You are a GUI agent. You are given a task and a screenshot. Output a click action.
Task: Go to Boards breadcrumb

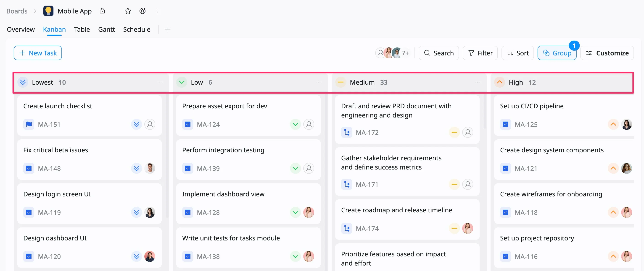[17, 11]
